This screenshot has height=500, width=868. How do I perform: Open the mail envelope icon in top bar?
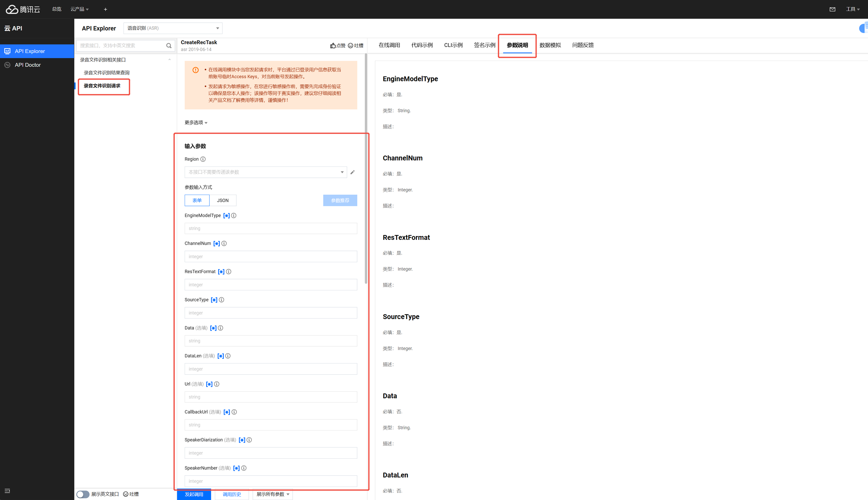tap(832, 9)
